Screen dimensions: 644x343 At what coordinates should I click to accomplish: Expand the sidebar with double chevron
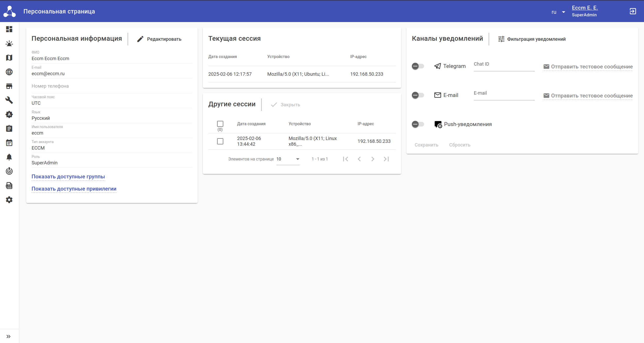click(x=9, y=337)
